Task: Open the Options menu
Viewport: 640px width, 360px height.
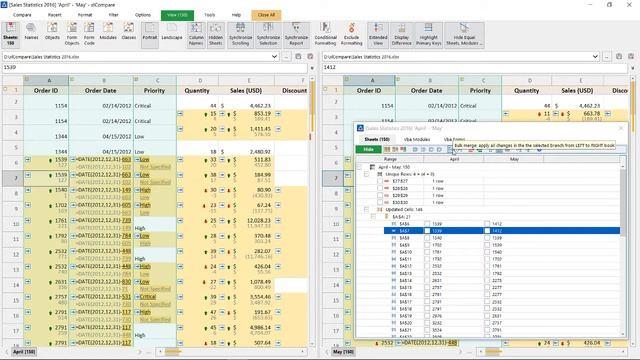Action: [x=143, y=15]
